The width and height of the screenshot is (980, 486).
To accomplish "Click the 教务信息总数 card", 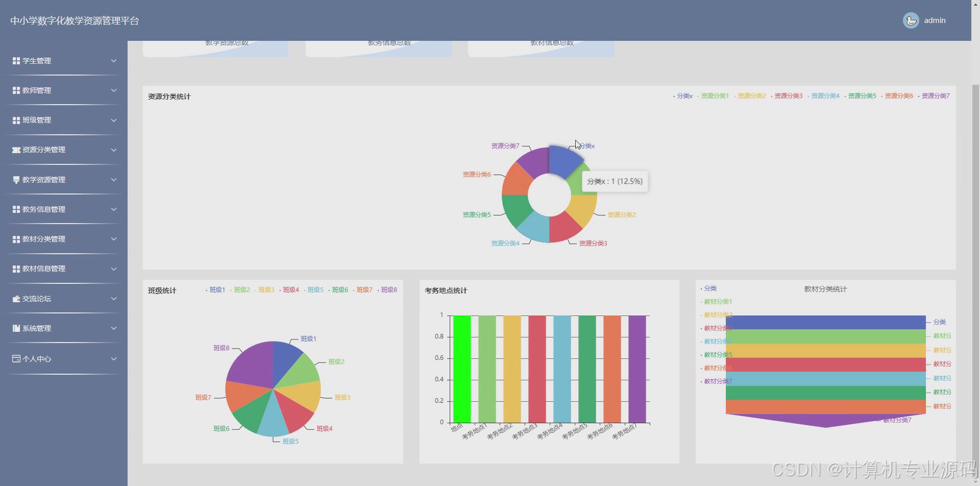I will (x=378, y=48).
